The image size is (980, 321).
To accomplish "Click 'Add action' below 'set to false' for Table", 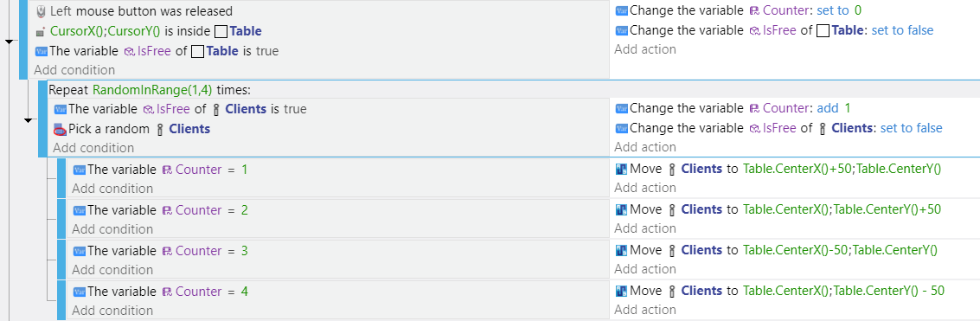I will [645, 49].
